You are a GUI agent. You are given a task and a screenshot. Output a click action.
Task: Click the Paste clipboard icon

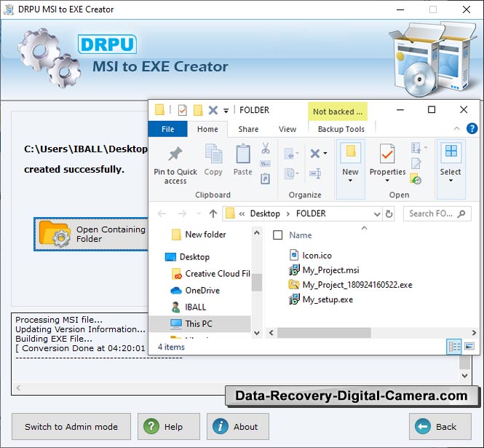pyautogui.click(x=243, y=154)
